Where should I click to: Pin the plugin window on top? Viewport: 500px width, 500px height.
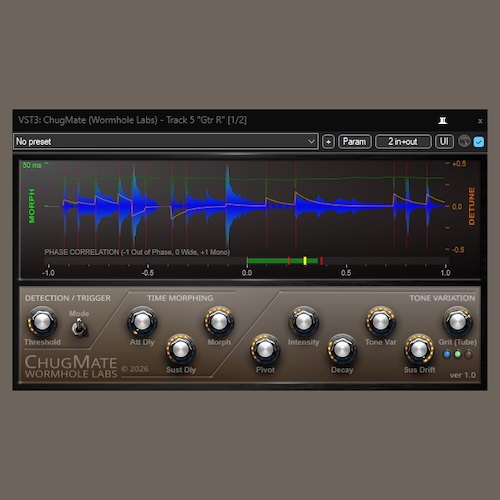tap(443, 120)
